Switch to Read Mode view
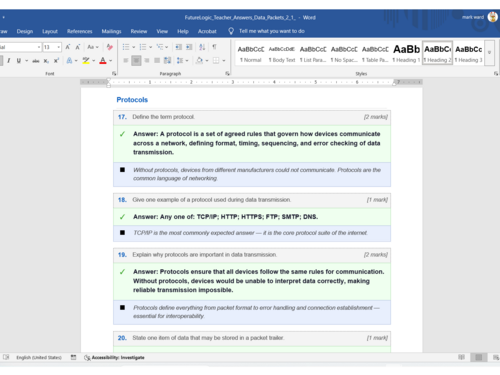The width and height of the screenshot is (500, 375). (x=461, y=357)
